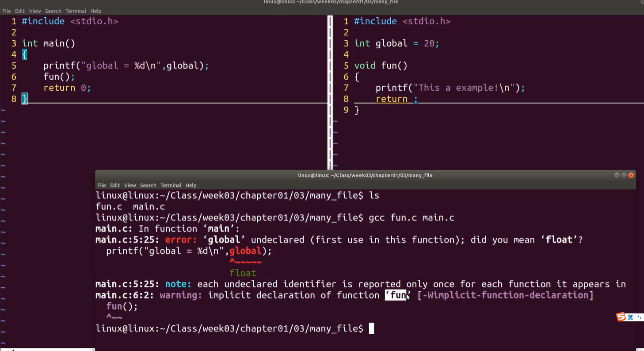Click "return 0;" in the left vim pane
Image resolution: width=644 pixels, height=351 pixels.
click(x=67, y=88)
